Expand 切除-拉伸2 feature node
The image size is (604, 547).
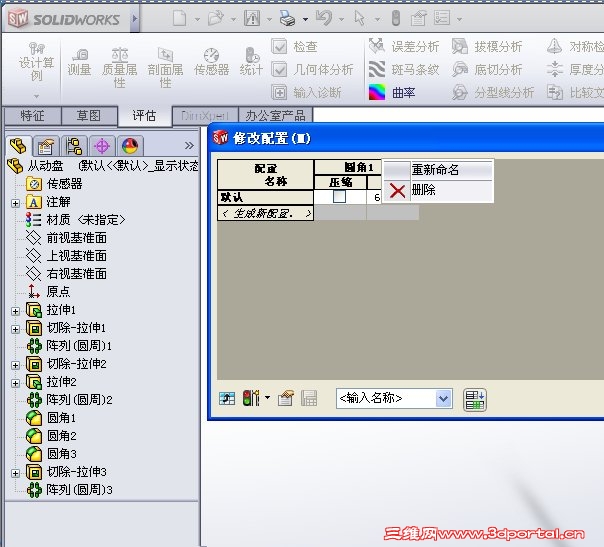click(15, 365)
